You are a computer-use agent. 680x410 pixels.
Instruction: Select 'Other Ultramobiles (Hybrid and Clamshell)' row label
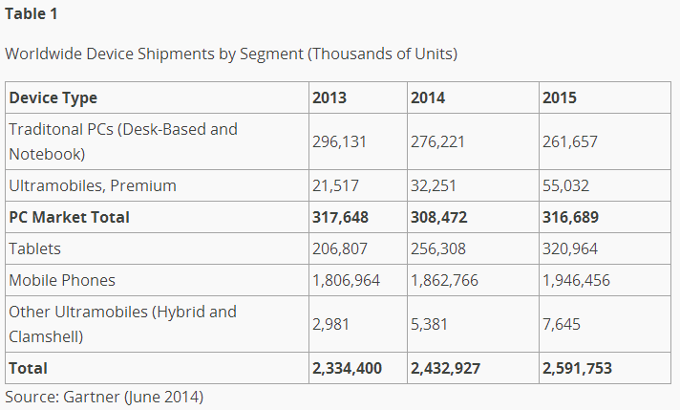tap(123, 324)
